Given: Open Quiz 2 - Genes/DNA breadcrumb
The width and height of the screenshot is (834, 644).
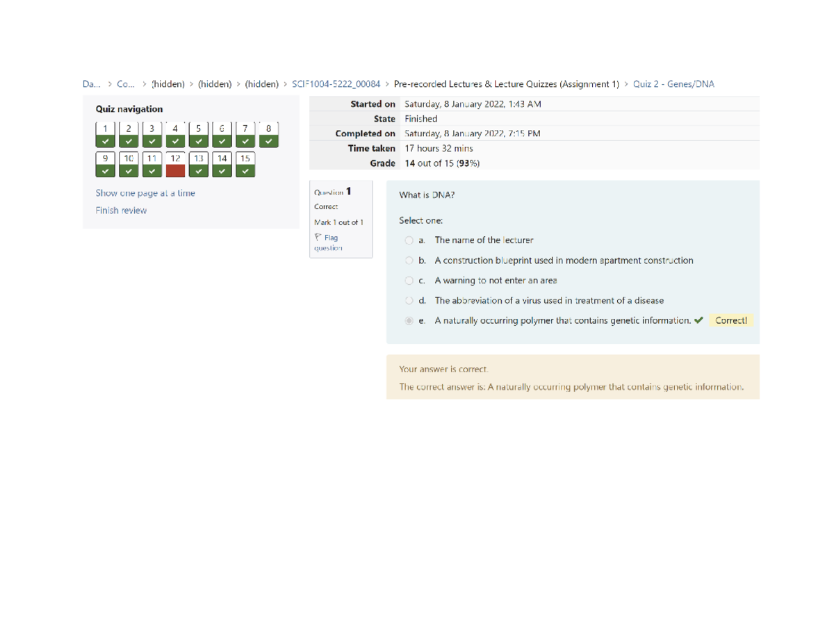Looking at the screenshot, I should [673, 84].
